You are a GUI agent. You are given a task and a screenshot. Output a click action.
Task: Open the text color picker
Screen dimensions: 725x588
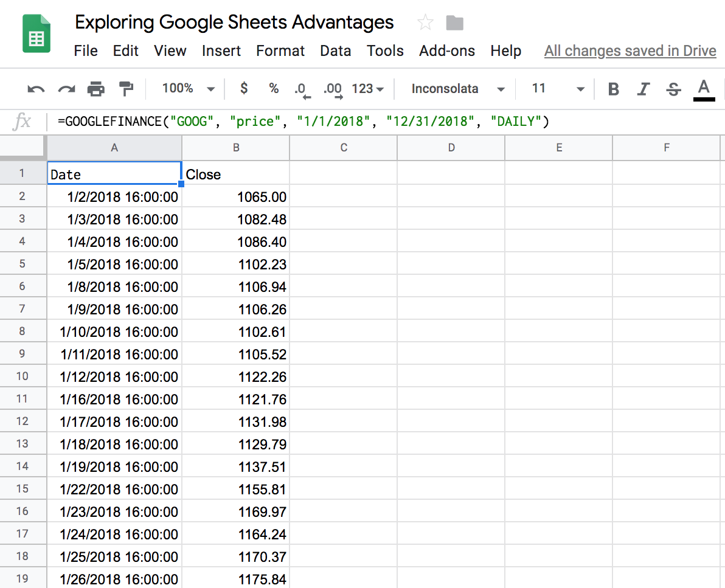point(704,88)
